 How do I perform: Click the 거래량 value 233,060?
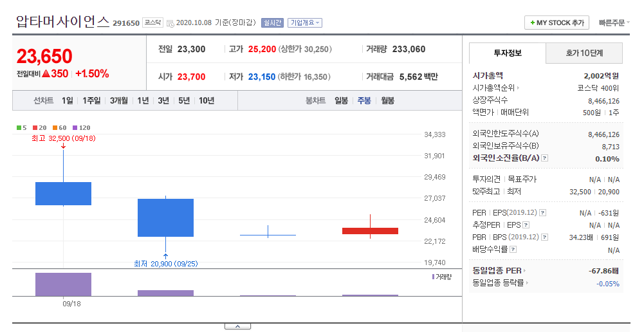(409, 50)
